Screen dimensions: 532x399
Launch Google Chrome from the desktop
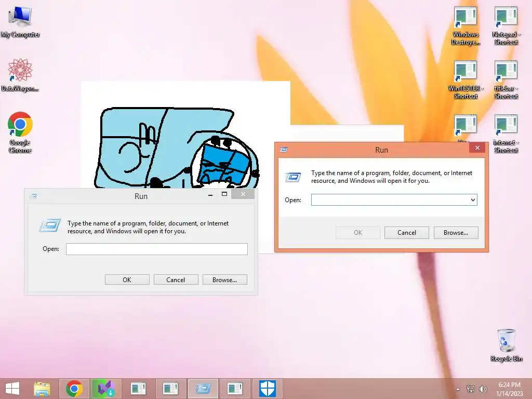coord(20,132)
